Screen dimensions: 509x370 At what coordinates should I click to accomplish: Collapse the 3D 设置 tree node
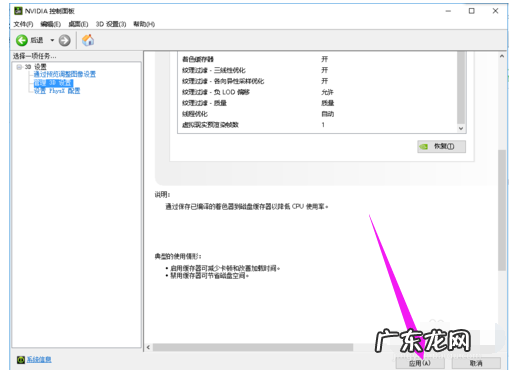[19, 67]
